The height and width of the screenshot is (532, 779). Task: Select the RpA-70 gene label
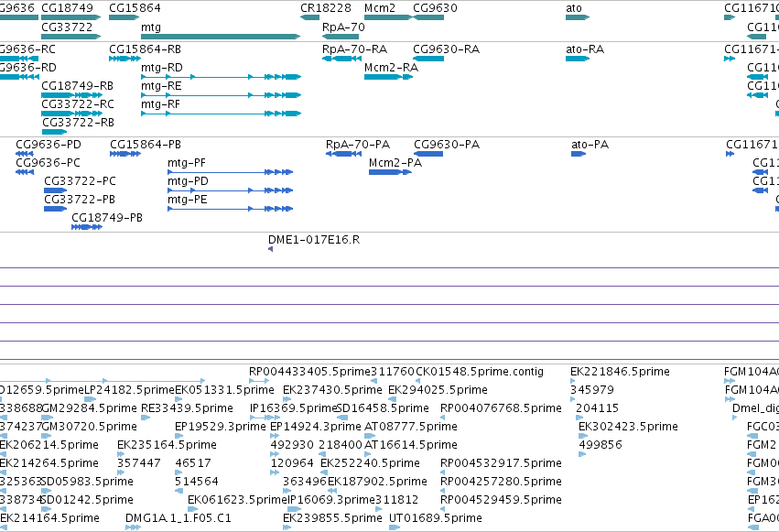343,27
